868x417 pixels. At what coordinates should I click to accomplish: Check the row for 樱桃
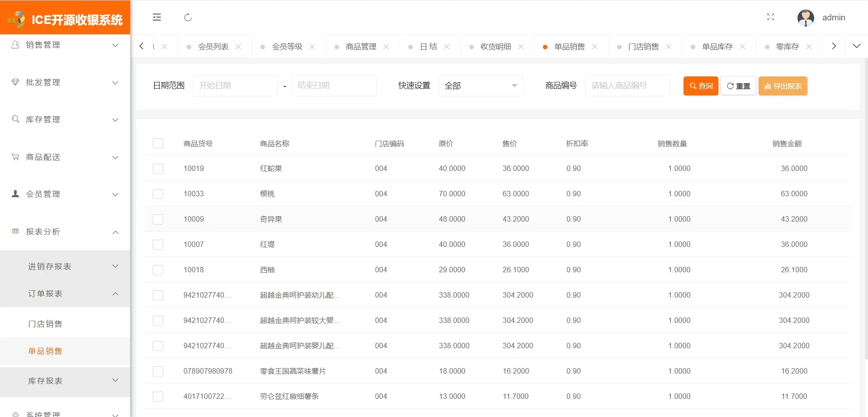point(158,194)
